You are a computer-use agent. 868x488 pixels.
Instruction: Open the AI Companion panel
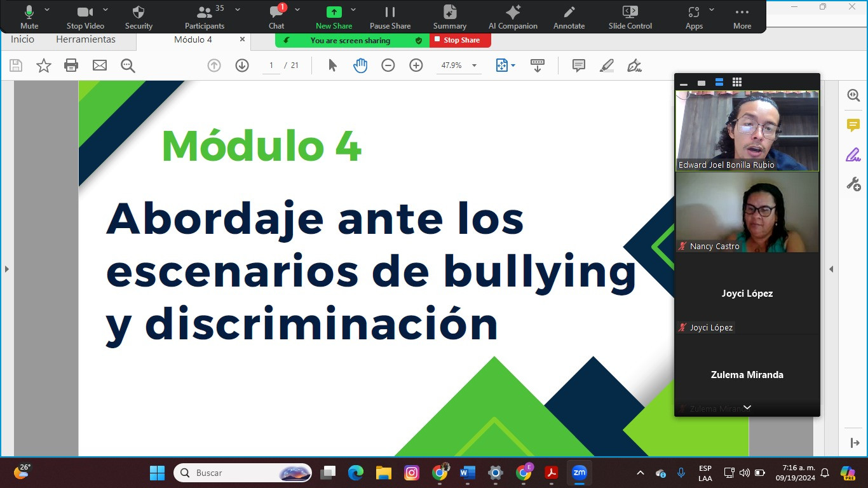pos(513,17)
